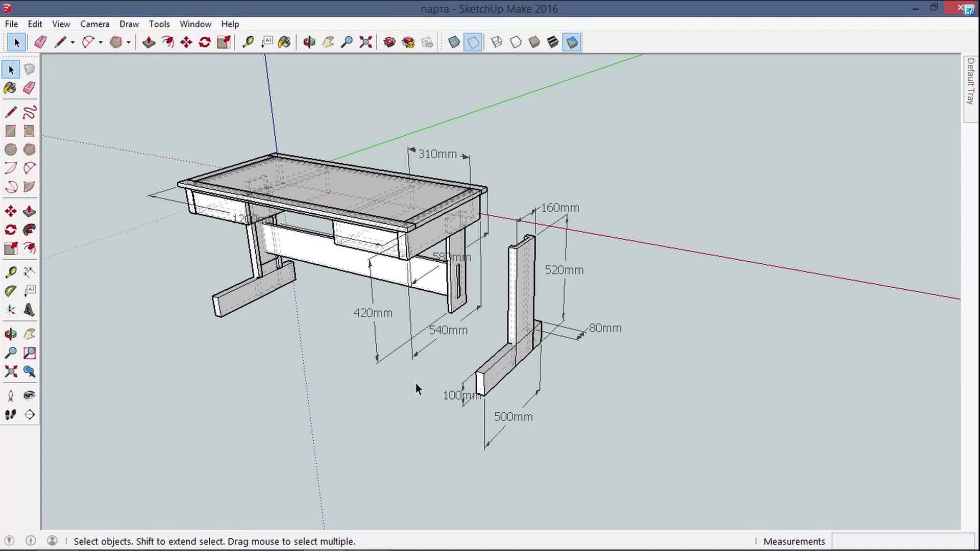
Task: Activate the Polygon tool
Action: click(29, 149)
